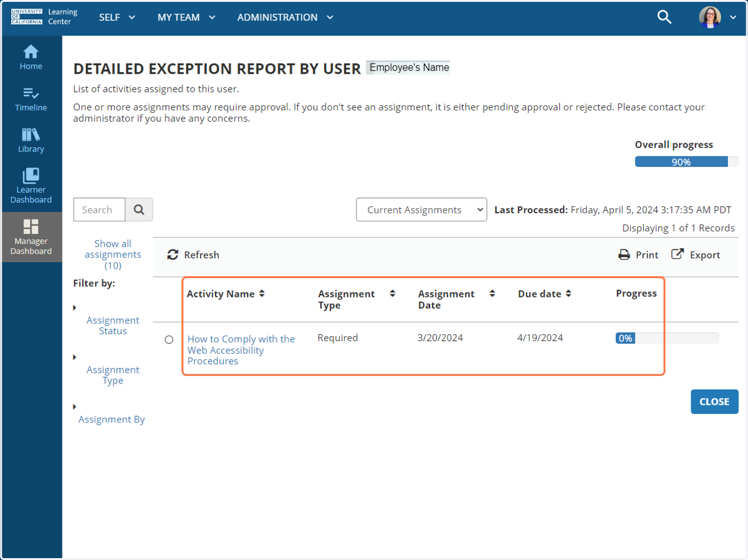The width and height of the screenshot is (748, 560).
Task: Sort by Activity Name arrows
Action: tap(262, 294)
